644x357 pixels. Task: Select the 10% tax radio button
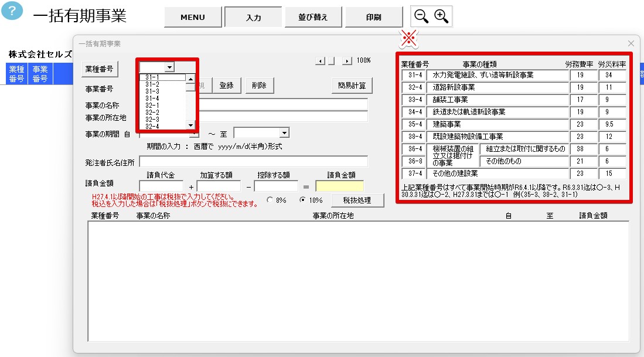click(x=303, y=200)
